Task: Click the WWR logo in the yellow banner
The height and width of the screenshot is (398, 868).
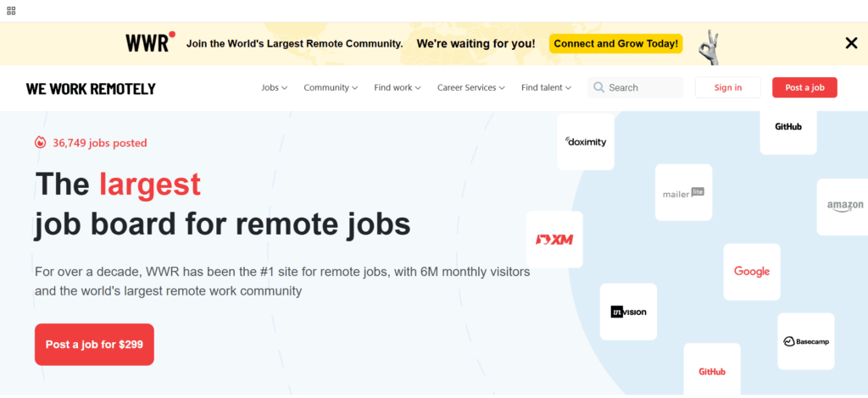Action: pyautogui.click(x=150, y=42)
